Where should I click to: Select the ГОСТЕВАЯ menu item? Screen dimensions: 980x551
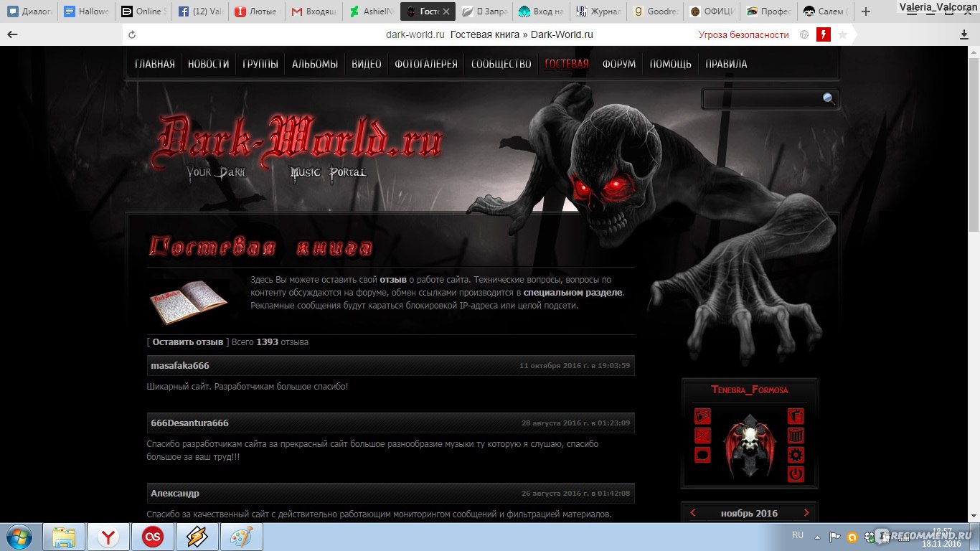point(567,64)
